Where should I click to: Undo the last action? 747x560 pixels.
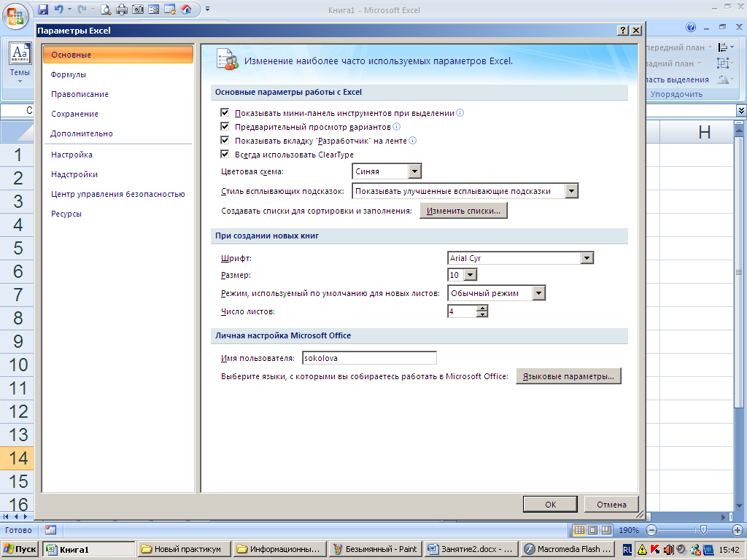point(58,9)
